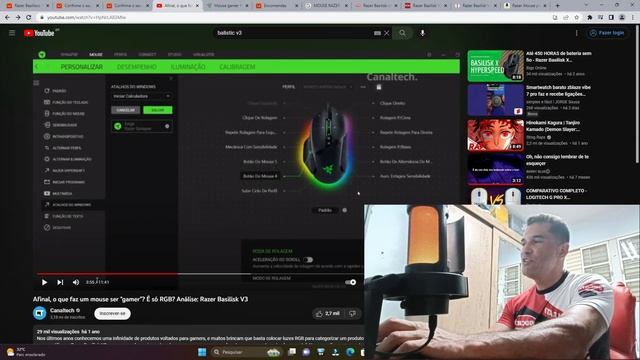Click the browser address bar
This screenshot has width=640, height=360.
coord(293,18)
